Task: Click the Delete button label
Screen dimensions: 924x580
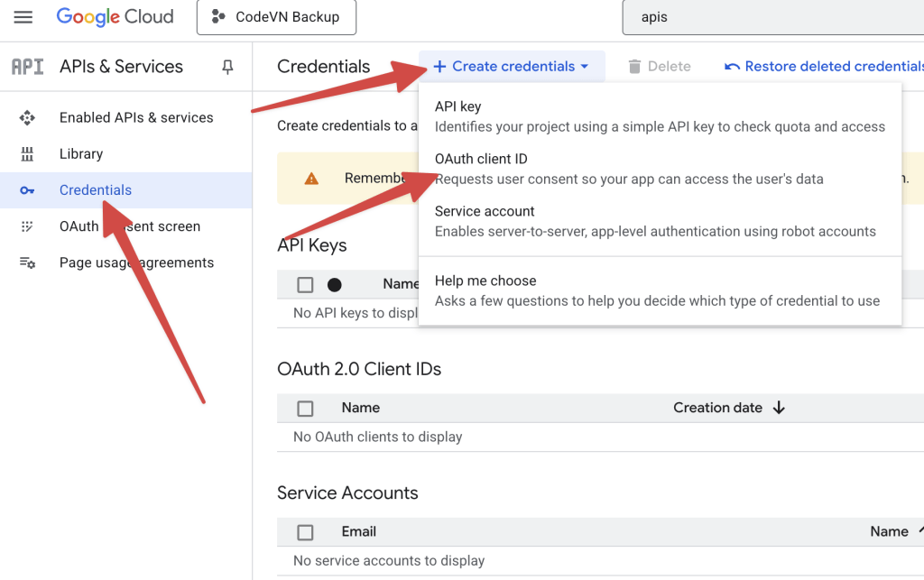Action: (669, 67)
